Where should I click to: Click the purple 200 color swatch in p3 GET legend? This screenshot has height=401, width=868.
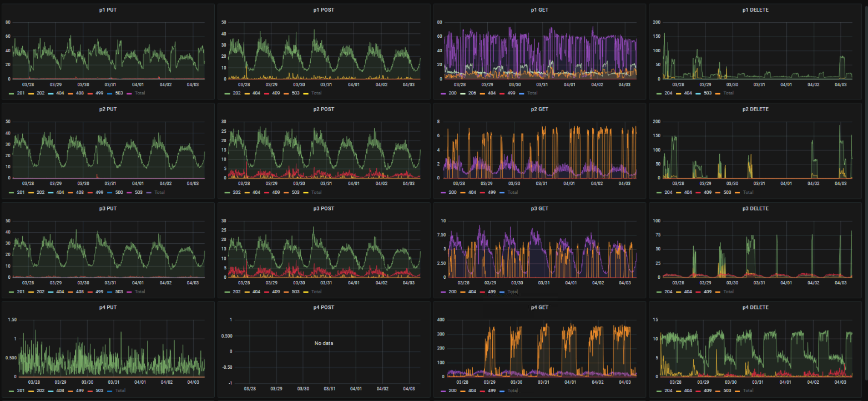coord(443,292)
